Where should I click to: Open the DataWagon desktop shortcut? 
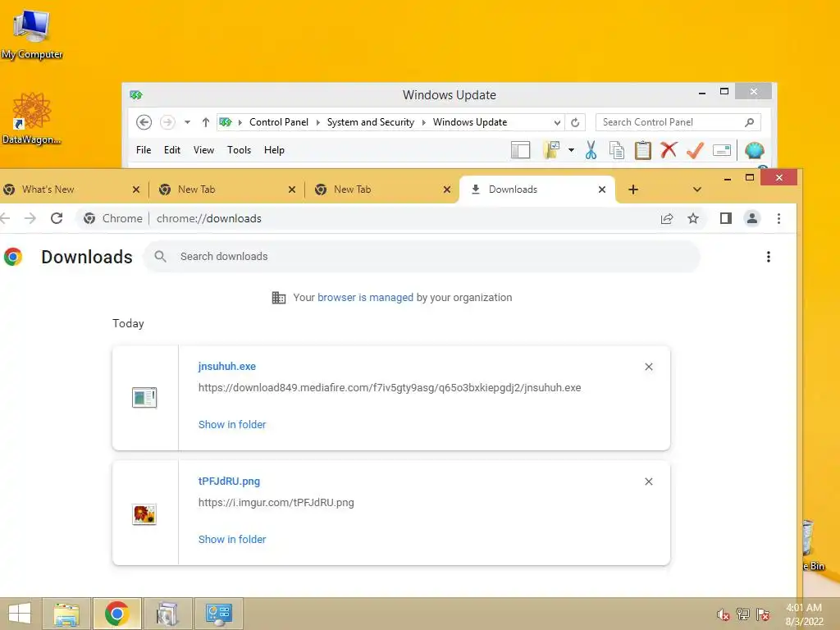pos(32,119)
